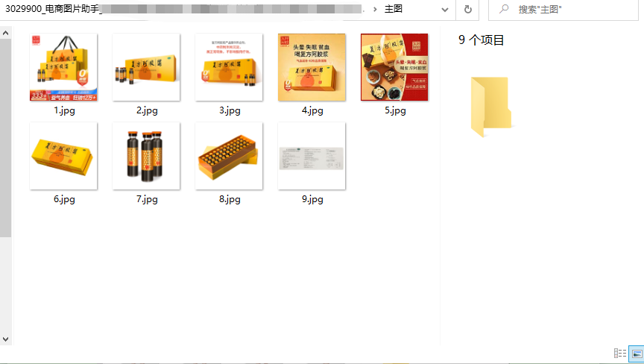This screenshot has height=364, width=644.
Task: Click the file name 3.jpg
Action: pos(230,110)
